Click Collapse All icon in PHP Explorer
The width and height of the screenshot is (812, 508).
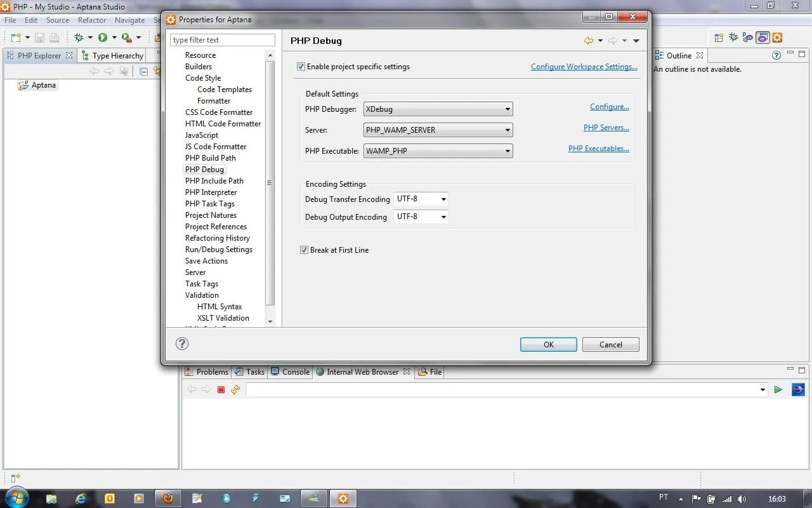[x=143, y=71]
